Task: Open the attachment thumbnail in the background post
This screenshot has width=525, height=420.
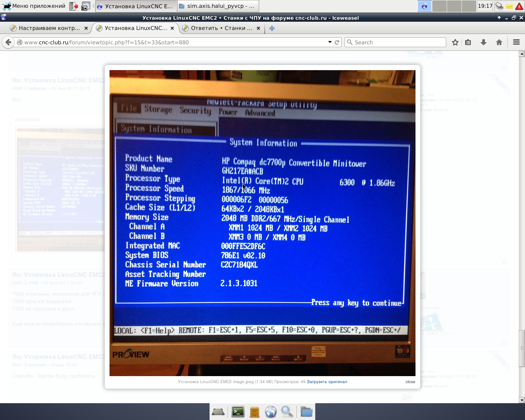Action: 61,189
